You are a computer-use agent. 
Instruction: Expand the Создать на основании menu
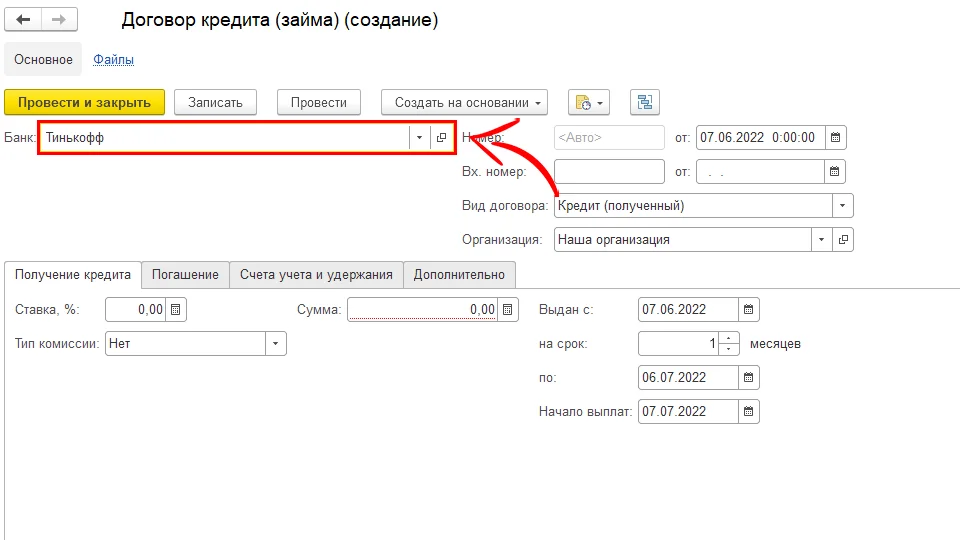click(465, 102)
